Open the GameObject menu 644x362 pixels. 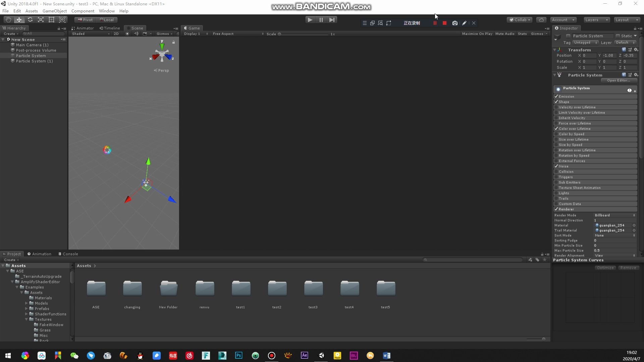pyautogui.click(x=55, y=11)
